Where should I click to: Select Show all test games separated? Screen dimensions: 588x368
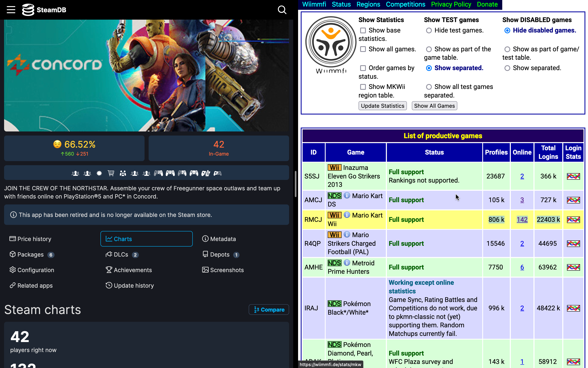pos(429,87)
